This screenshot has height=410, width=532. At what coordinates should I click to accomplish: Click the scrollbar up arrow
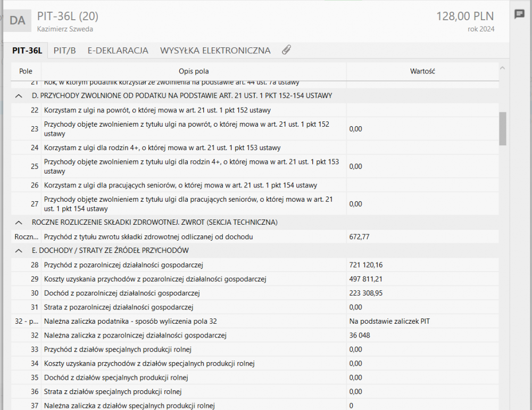coord(503,67)
